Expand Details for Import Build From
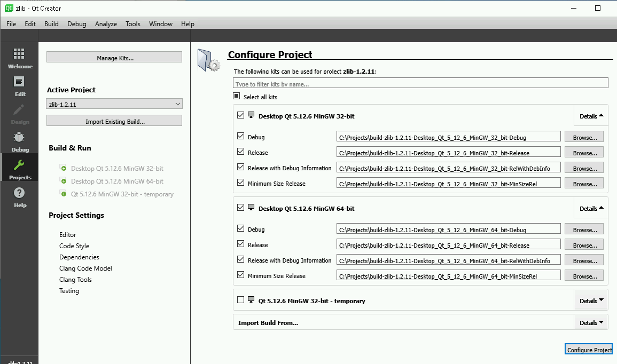Image resolution: width=617 pixels, height=364 pixels. pos(591,323)
